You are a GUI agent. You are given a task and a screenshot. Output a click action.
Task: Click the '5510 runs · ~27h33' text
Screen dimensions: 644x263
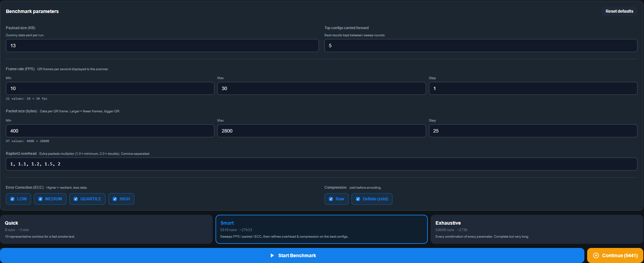click(x=236, y=230)
